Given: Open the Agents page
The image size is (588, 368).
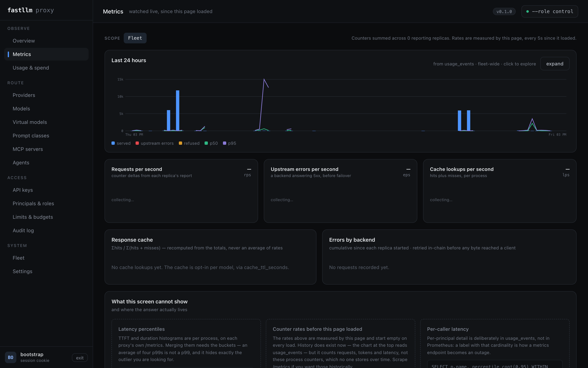Looking at the screenshot, I should tap(46, 163).
